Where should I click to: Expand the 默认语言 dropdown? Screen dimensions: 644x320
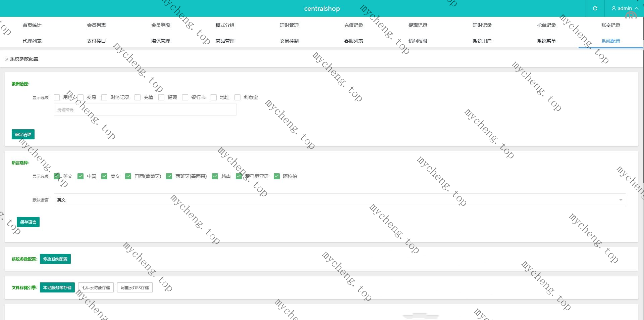339,200
